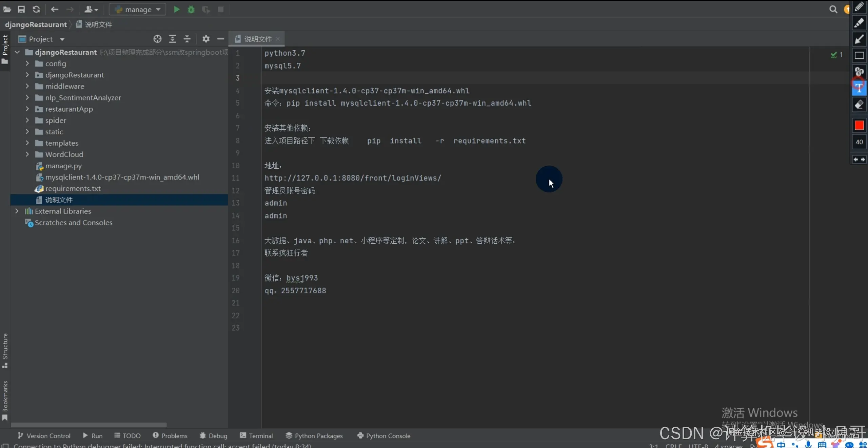Click Collapse All icon in Project panel
This screenshot has width=868, height=448.
pos(187,39)
